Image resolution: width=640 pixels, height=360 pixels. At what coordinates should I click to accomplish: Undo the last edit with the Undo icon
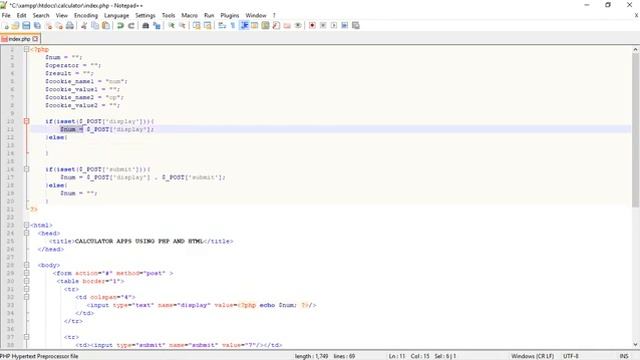(120, 26)
